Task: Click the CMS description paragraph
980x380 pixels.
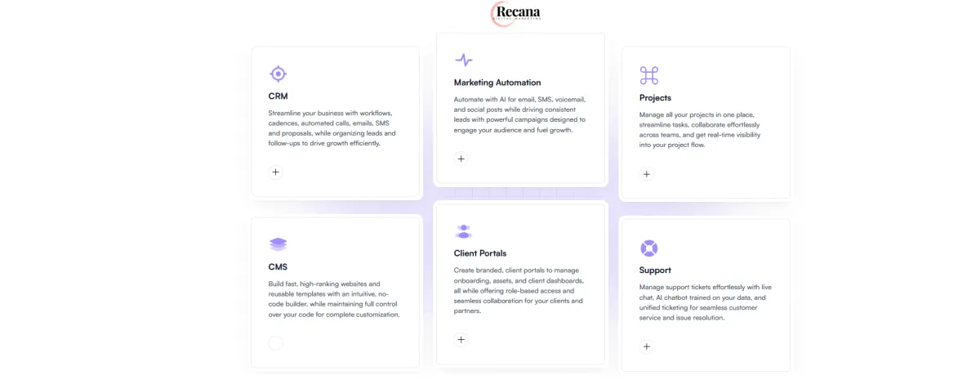Action: point(333,299)
